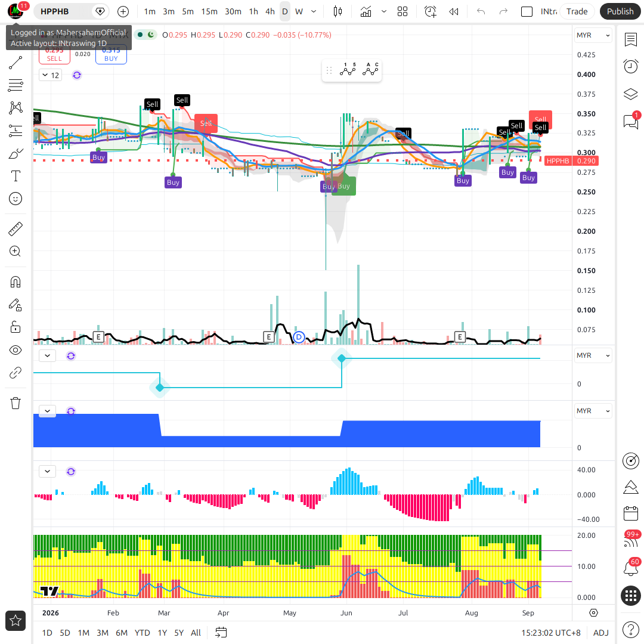Viewport: 644px width, 644px height.
Task: Toggle magnet mode for drawings
Action: point(15,282)
